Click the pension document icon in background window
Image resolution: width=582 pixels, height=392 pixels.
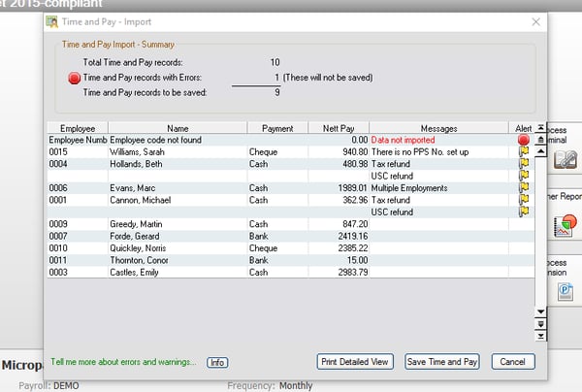(565, 292)
